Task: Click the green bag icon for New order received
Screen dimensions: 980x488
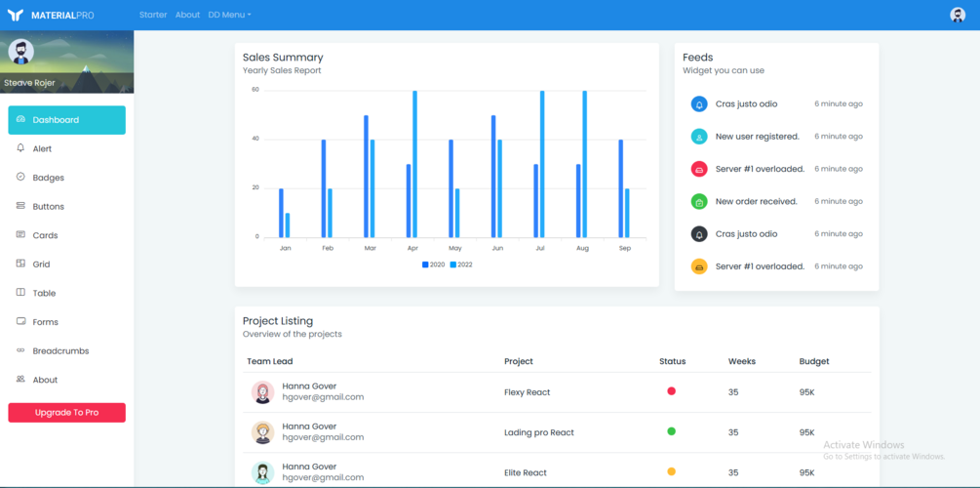Action: click(699, 201)
